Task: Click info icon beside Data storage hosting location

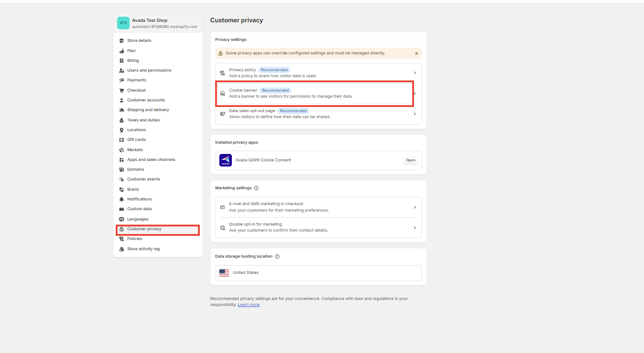Action: (277, 256)
